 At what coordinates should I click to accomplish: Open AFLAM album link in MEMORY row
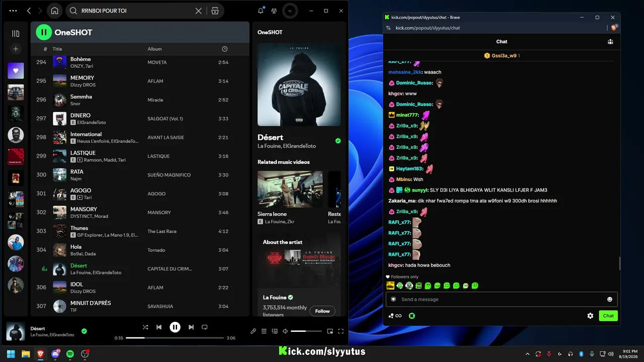[155, 81]
